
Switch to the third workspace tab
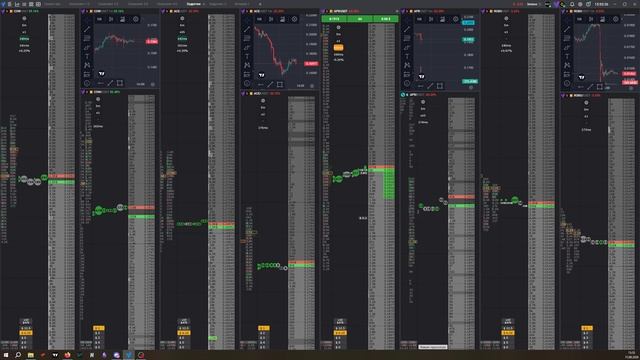(108, 4)
